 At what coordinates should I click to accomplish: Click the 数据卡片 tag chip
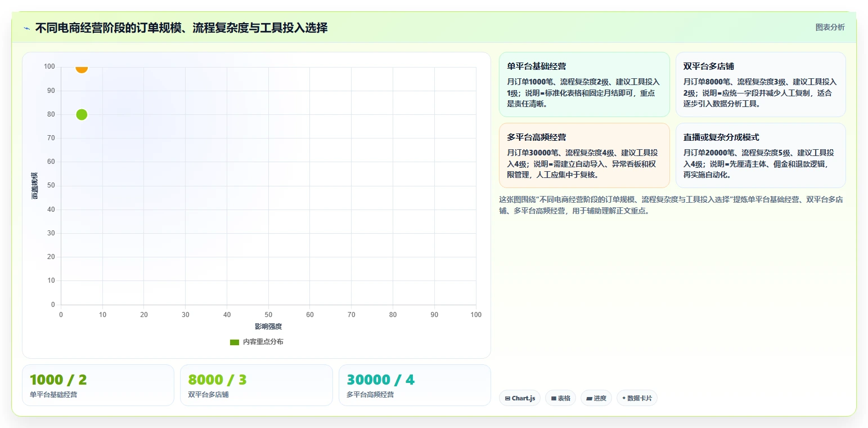click(x=637, y=398)
